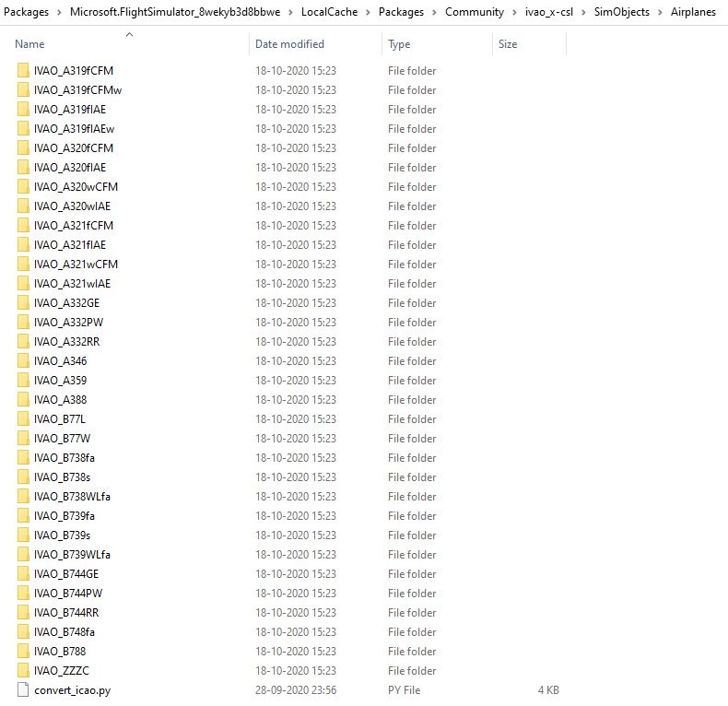Navigate to Community in the address bar

tap(475, 12)
